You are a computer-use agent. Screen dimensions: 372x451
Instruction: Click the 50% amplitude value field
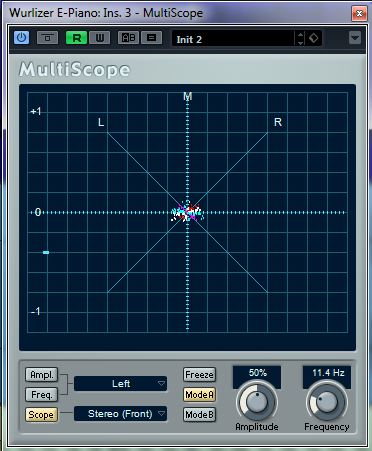(257, 373)
